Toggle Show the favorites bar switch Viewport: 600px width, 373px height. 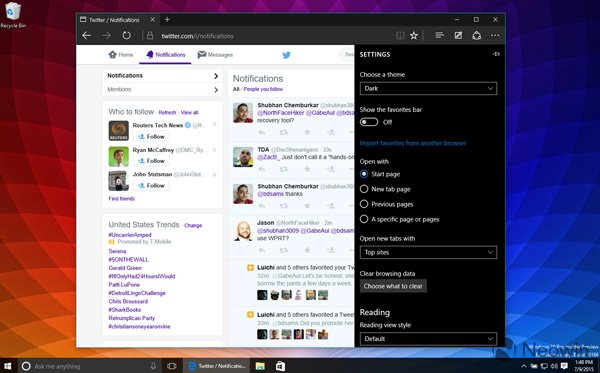click(369, 122)
